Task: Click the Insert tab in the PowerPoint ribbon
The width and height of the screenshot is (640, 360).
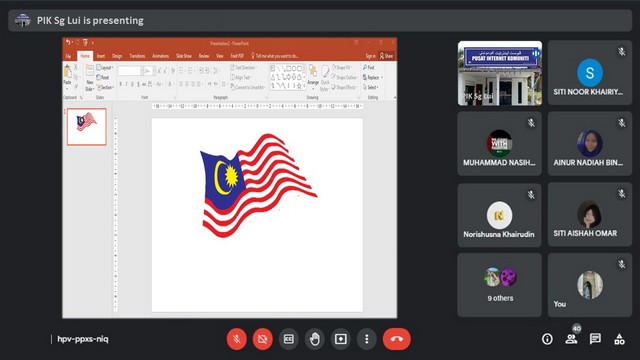Action: tap(101, 56)
